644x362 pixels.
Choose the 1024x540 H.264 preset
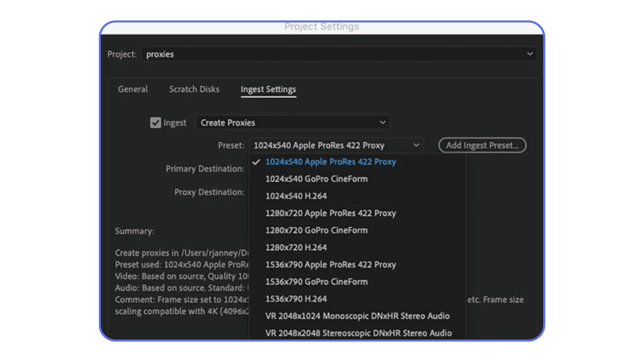tap(296, 196)
